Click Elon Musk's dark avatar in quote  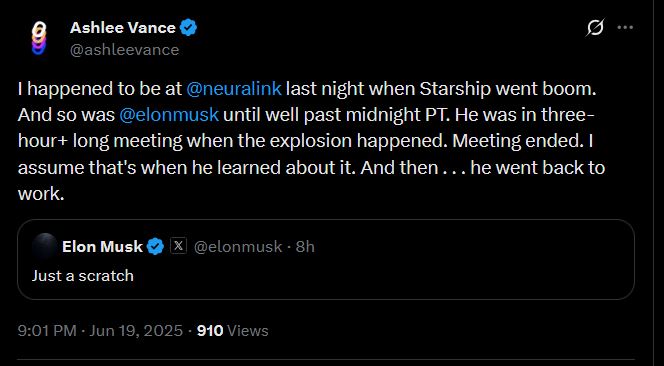tap(44, 246)
